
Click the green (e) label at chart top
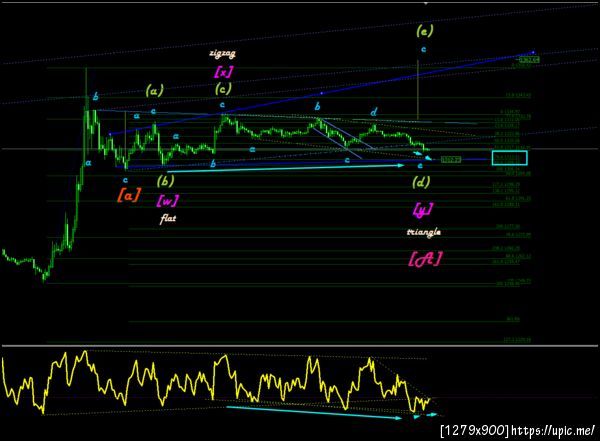pos(424,31)
